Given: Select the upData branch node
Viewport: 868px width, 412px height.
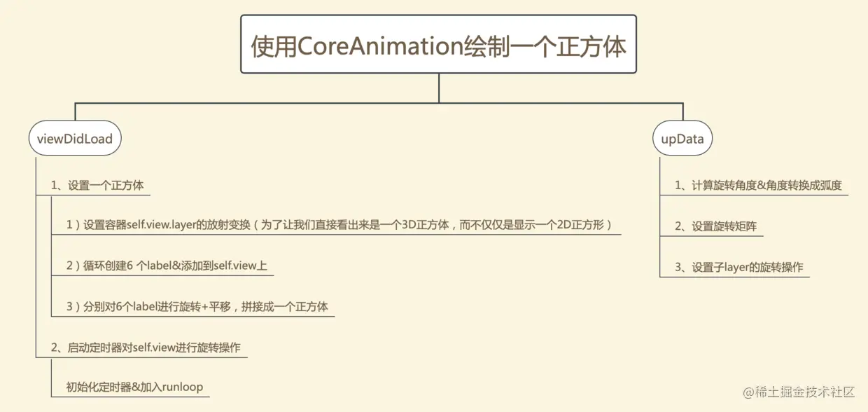Looking at the screenshot, I should tap(682, 139).
